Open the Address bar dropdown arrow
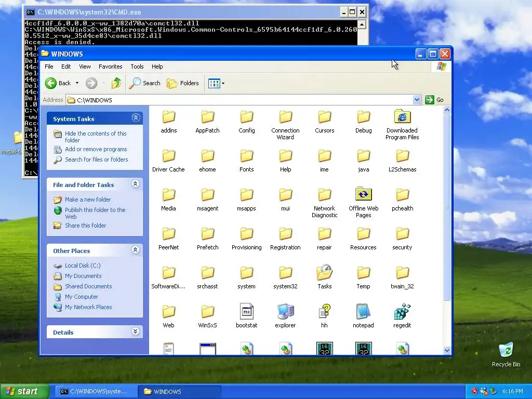This screenshot has width=532, height=399. point(417,100)
